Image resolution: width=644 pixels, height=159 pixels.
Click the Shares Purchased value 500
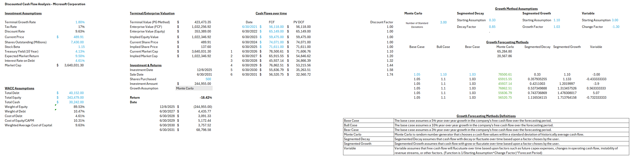coord(208,79)
